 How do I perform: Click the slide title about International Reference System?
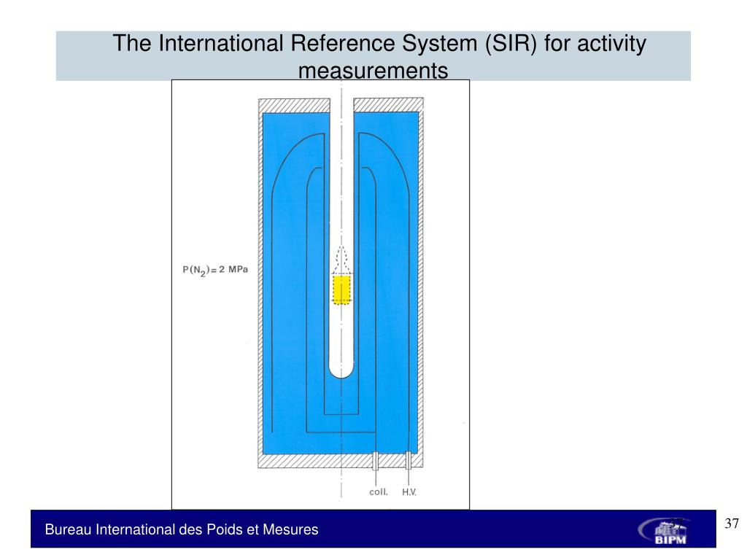click(379, 56)
